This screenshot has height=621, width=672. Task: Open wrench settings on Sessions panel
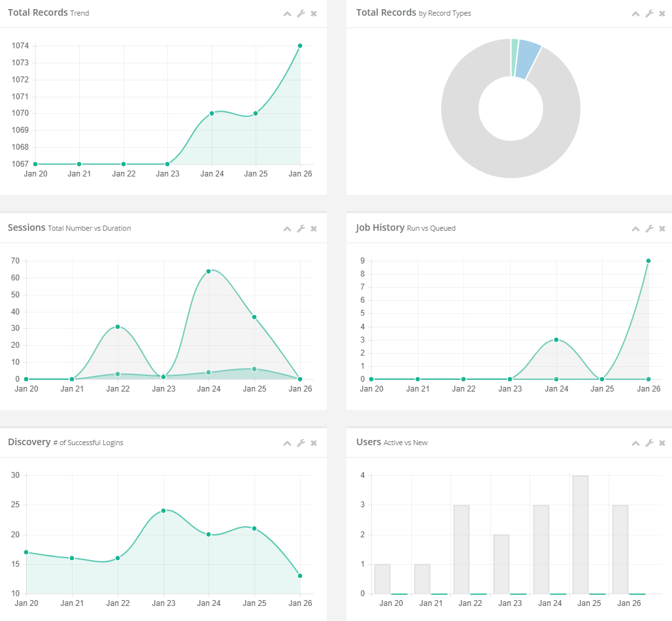[x=301, y=229]
